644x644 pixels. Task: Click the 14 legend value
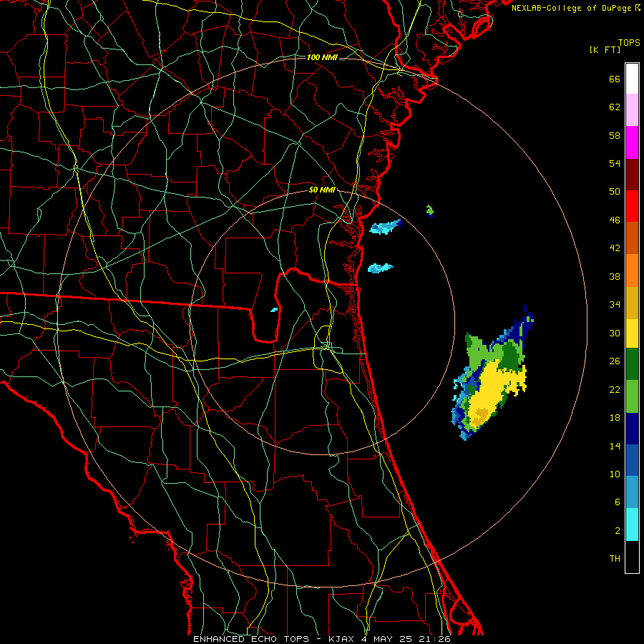pos(615,446)
